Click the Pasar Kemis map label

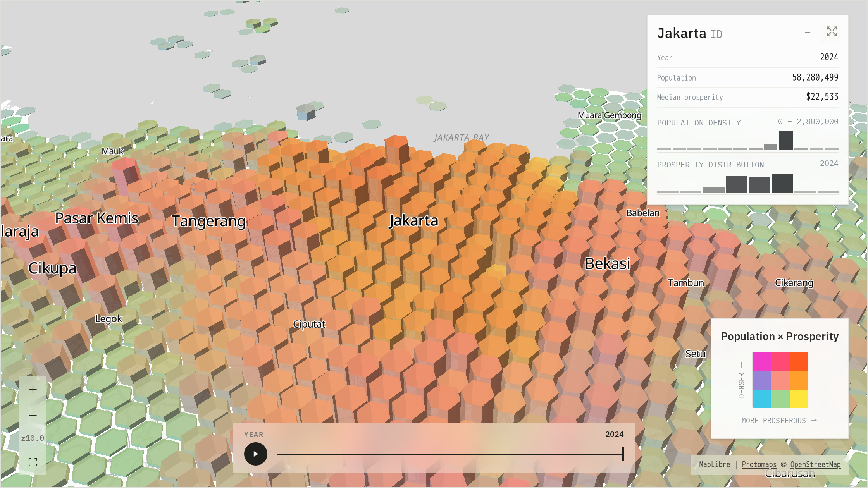click(x=97, y=218)
